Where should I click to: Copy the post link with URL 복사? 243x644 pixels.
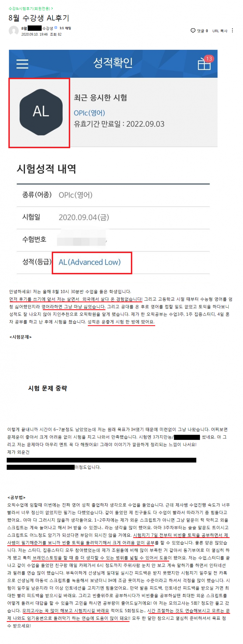click(220, 31)
